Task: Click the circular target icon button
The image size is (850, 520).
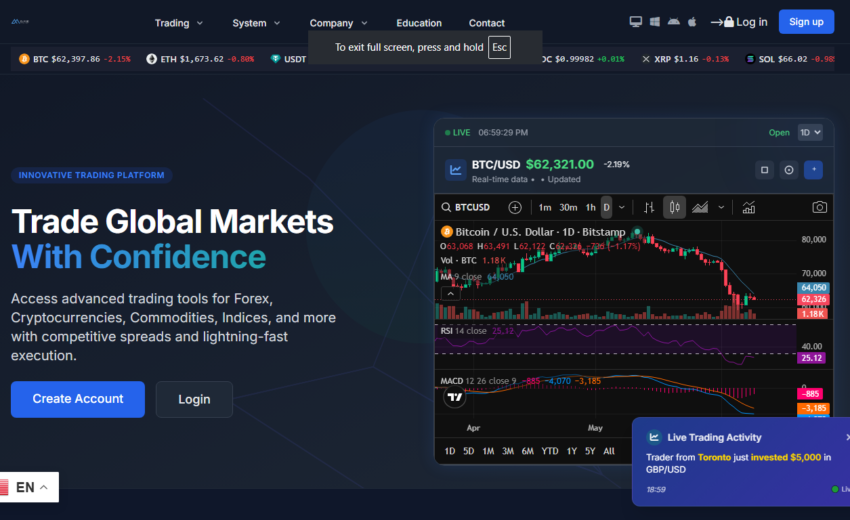Action: 789,170
